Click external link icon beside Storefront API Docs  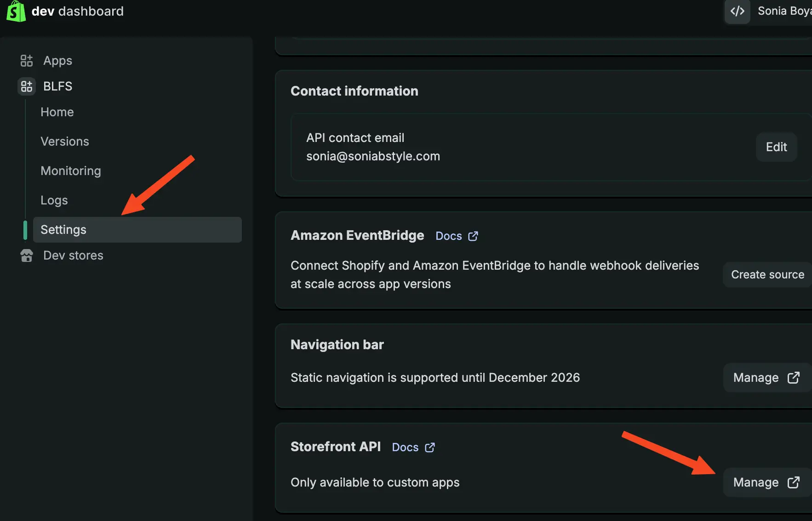(430, 447)
